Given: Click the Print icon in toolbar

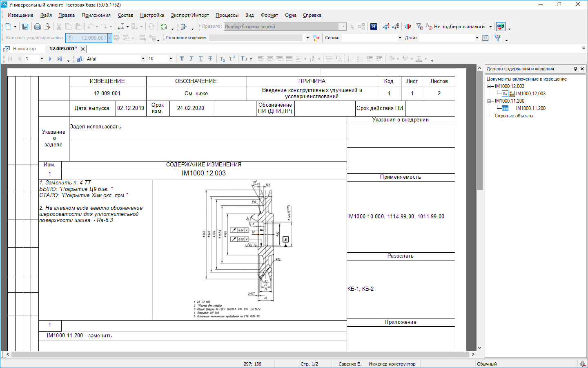Looking at the screenshot, I should tap(38, 27).
